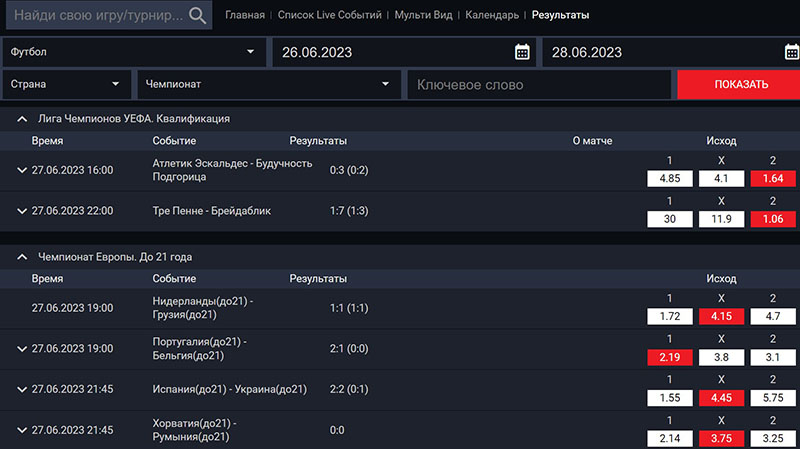Expand the Атлетик Эскальдес match row chevron
This screenshot has width=800, height=449.
tap(21, 170)
